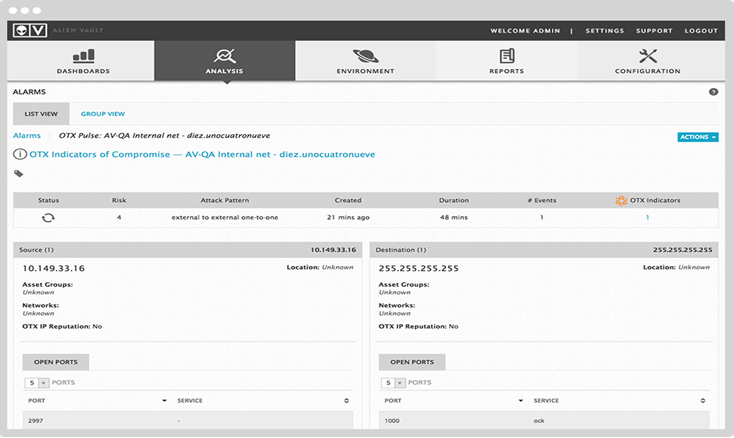Open Source ports count dropdown
This screenshot has height=438, width=734.
pyautogui.click(x=37, y=383)
